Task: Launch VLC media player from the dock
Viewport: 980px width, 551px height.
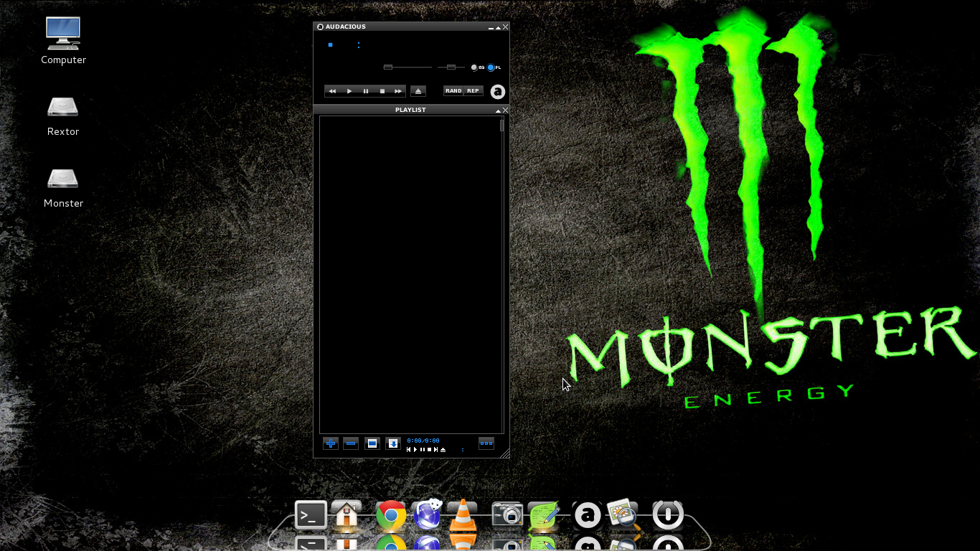Action: tap(463, 515)
